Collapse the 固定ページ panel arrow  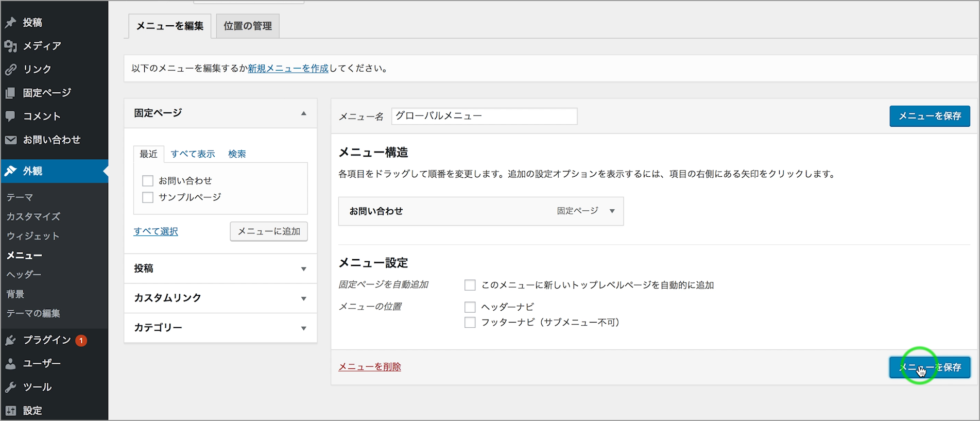(x=304, y=113)
